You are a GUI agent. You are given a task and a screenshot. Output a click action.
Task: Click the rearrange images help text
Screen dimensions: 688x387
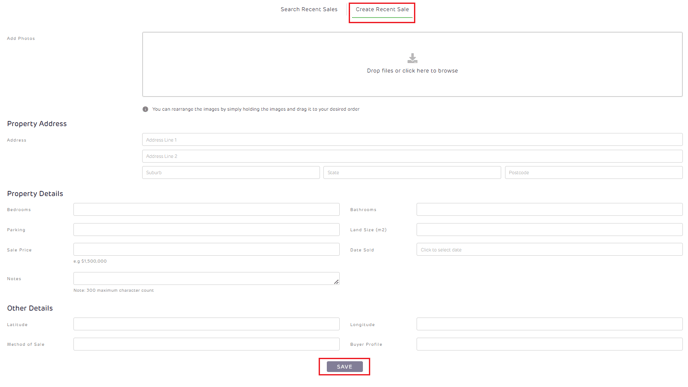click(x=256, y=109)
